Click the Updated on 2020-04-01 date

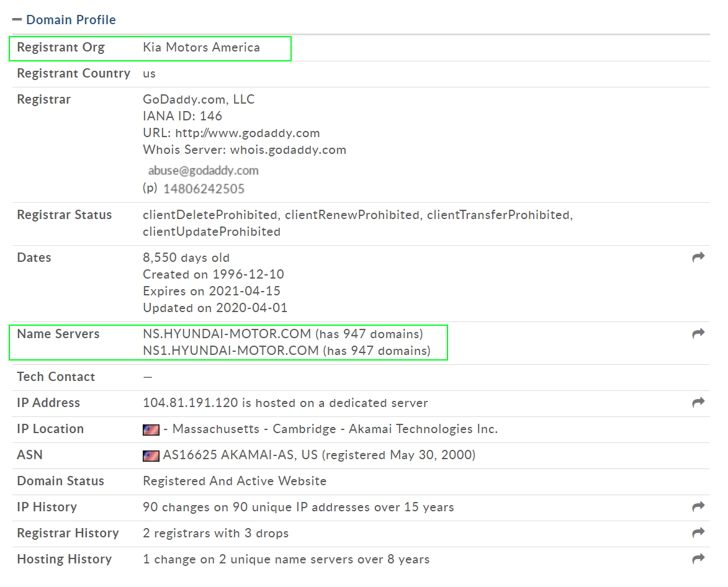click(215, 308)
